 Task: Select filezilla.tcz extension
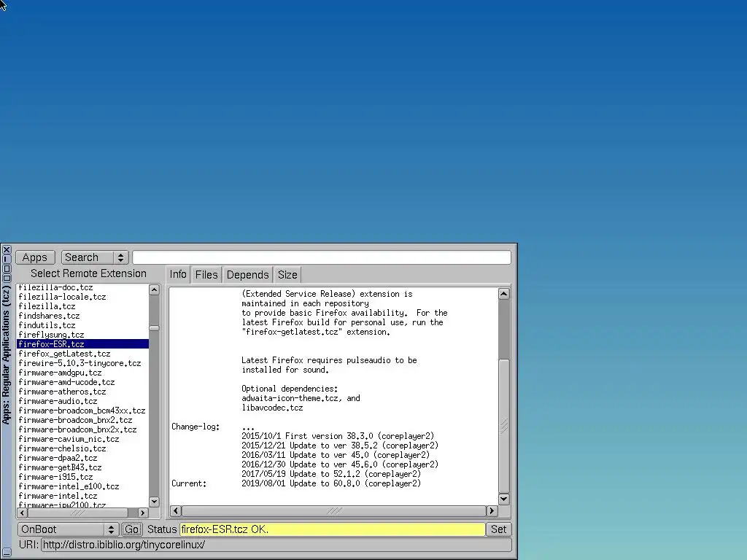tap(82, 306)
